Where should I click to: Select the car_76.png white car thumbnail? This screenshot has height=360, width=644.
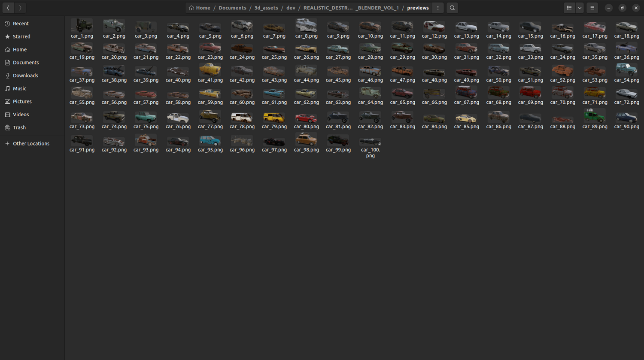[178, 117]
